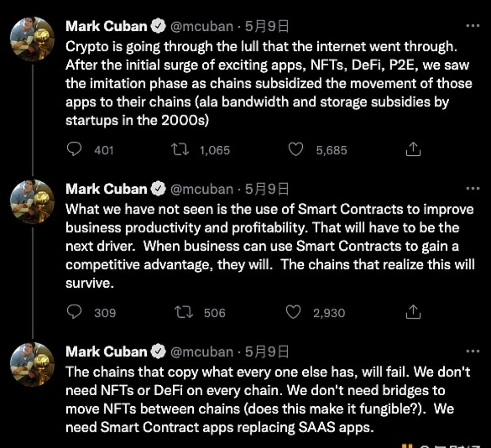Image resolution: width=491 pixels, height=448 pixels.
Task: Share the first Mark Cuban tweet
Action: (x=412, y=149)
